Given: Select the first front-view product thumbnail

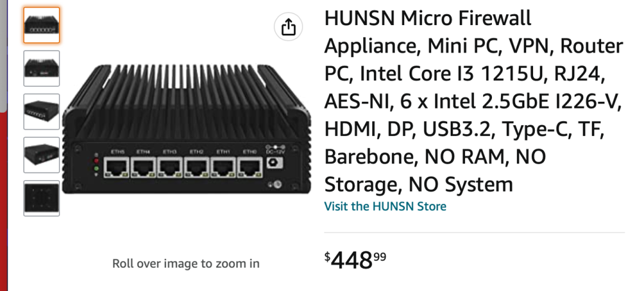Looking at the screenshot, I should click(x=42, y=25).
